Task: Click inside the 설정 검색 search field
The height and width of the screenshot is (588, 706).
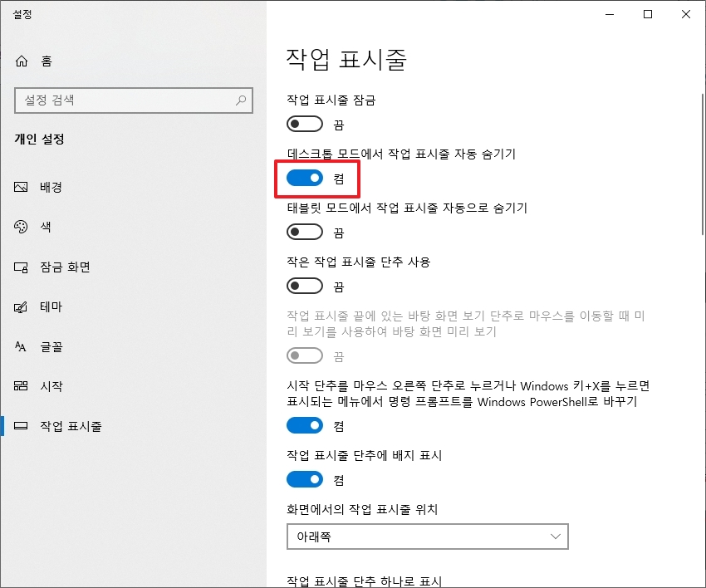Action: [x=125, y=100]
